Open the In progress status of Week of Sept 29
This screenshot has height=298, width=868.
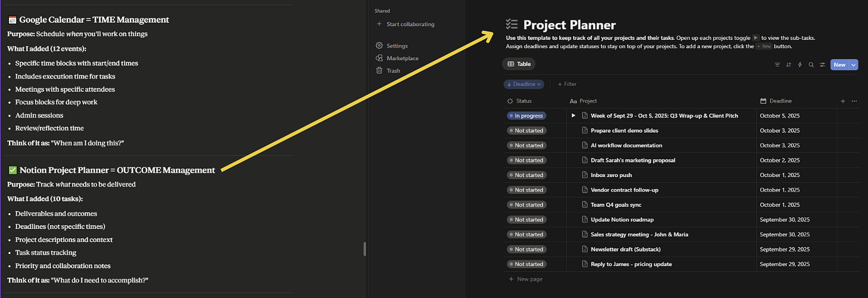tap(526, 116)
